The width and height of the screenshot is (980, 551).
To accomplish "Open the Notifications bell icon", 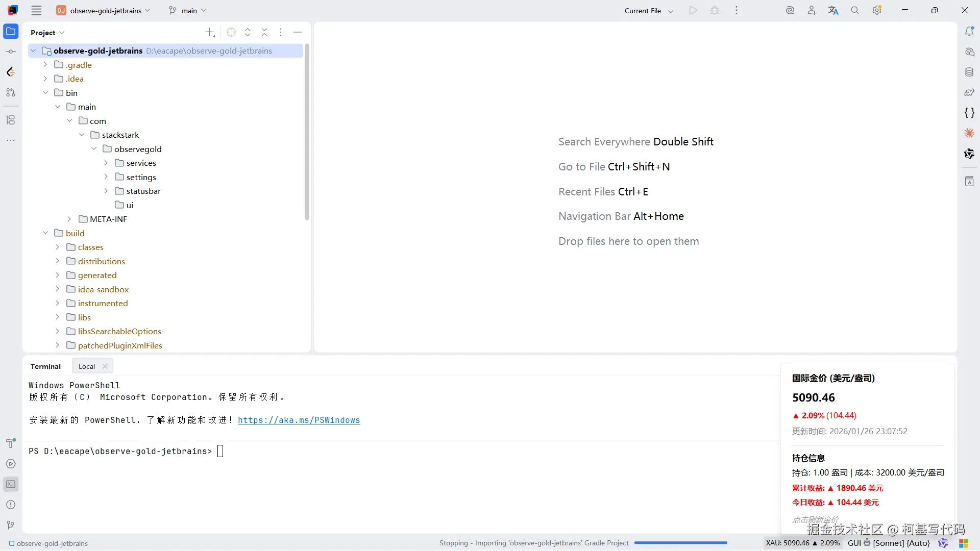I will (x=969, y=32).
